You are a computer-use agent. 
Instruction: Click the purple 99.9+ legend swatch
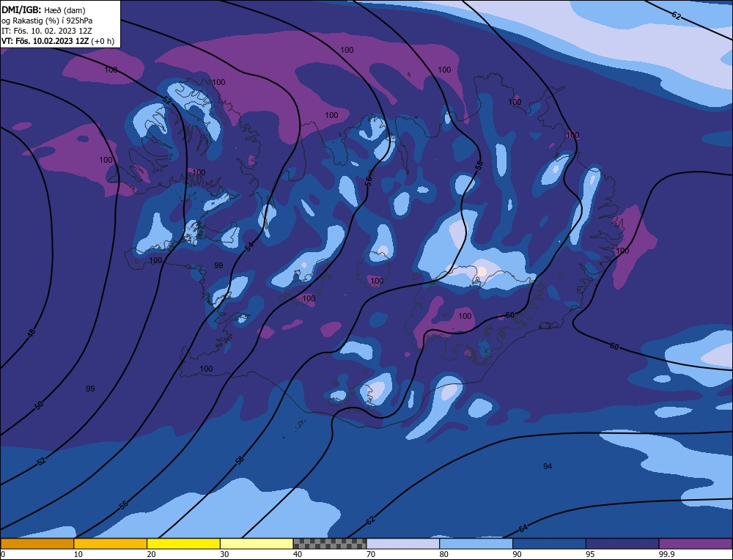click(696, 544)
